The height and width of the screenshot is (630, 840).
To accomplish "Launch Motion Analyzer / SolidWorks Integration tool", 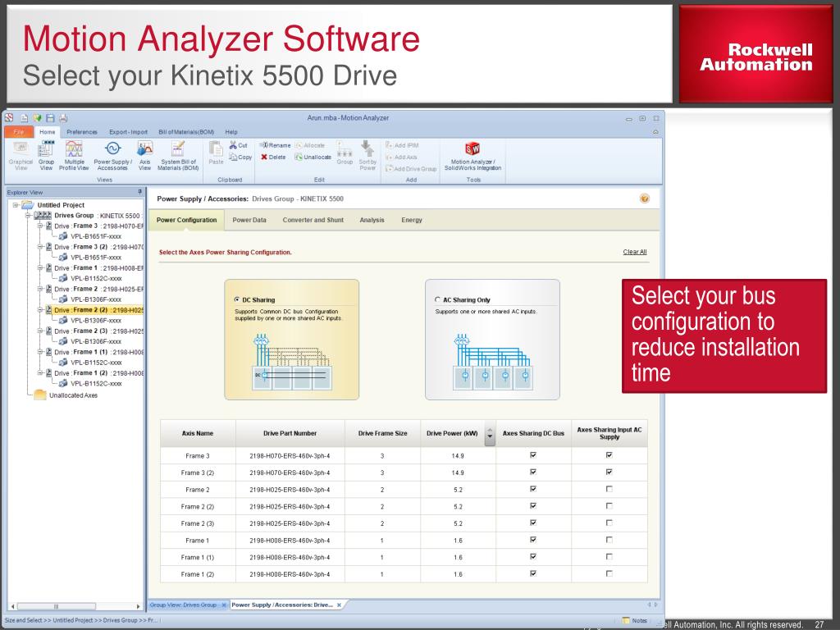I will (x=472, y=155).
